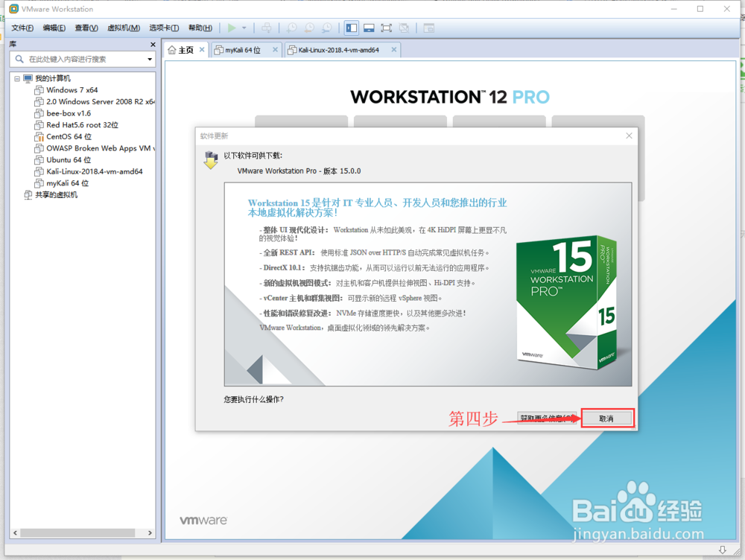Switch to the 主页 home tab
This screenshot has height=560, width=745.
point(186,50)
